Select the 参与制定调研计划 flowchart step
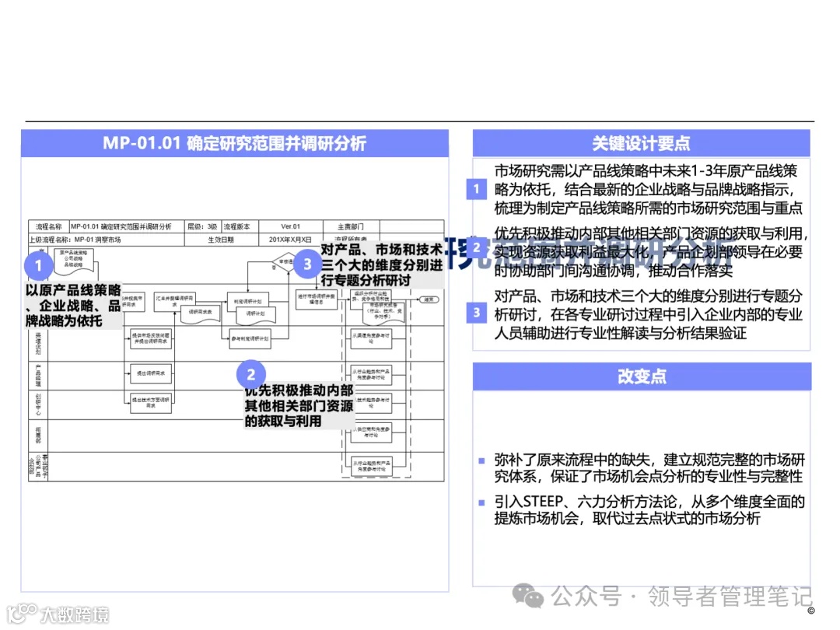 click(250, 340)
